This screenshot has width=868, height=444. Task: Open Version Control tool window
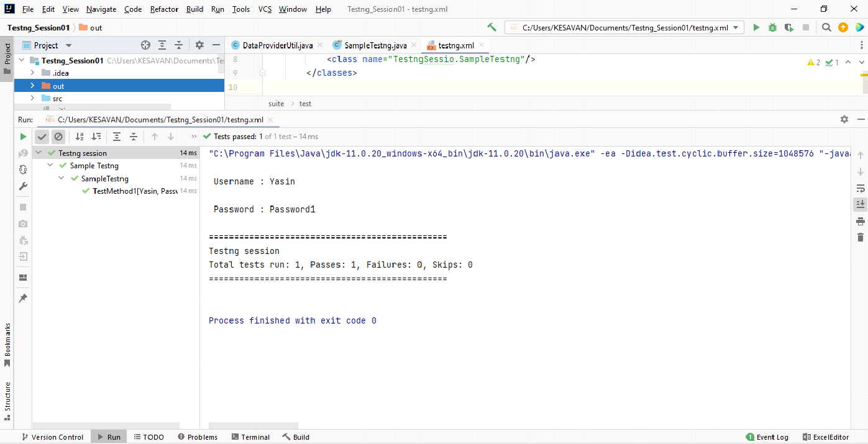pyautogui.click(x=52, y=437)
